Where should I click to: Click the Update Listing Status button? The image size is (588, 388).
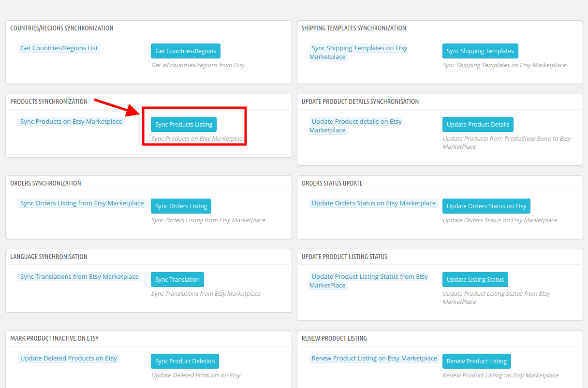pyautogui.click(x=475, y=280)
